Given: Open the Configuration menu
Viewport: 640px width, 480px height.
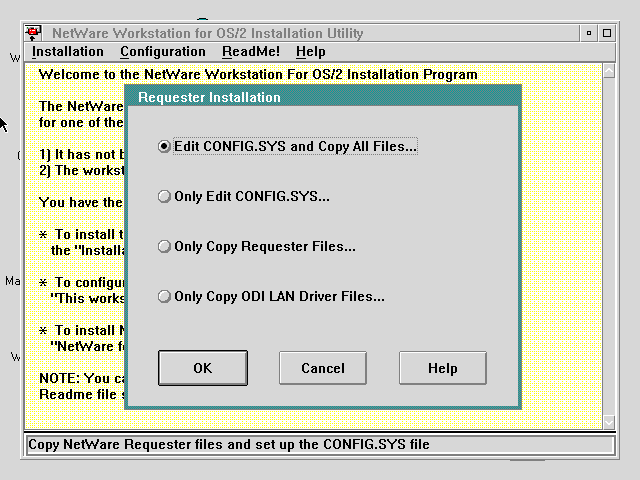Looking at the screenshot, I should (163, 52).
